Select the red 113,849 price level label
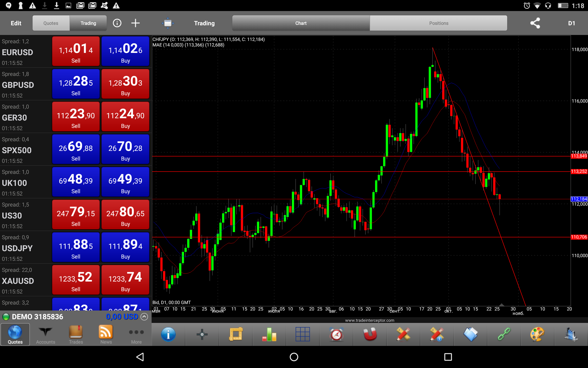The image size is (588, 368). (579, 156)
